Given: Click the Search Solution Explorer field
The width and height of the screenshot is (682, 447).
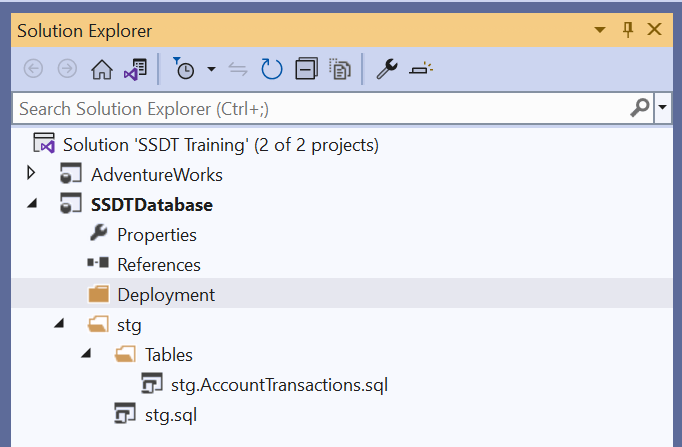Looking at the screenshot, I should (x=320, y=107).
